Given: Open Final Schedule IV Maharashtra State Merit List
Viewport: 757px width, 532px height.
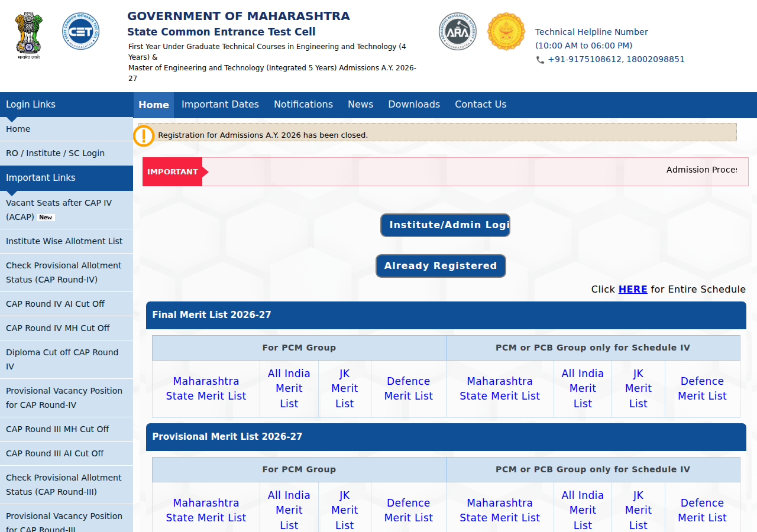Looking at the screenshot, I should click(500, 388).
